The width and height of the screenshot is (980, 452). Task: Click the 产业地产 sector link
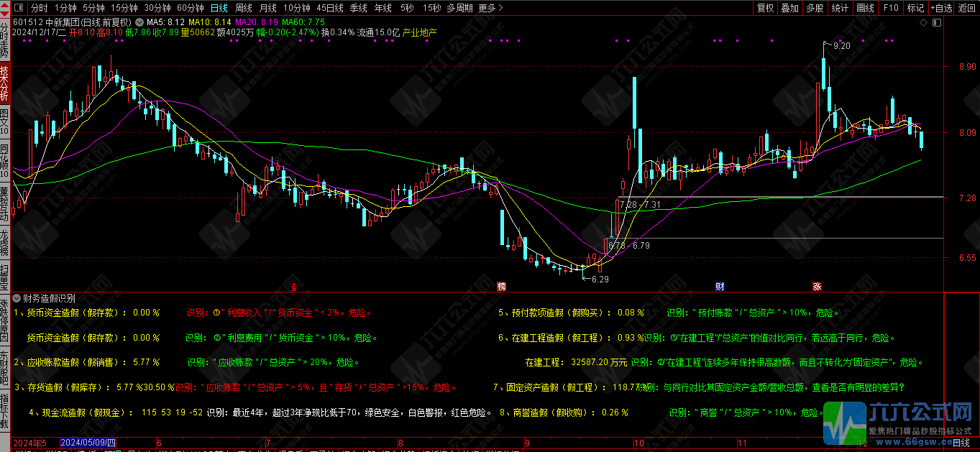point(419,32)
